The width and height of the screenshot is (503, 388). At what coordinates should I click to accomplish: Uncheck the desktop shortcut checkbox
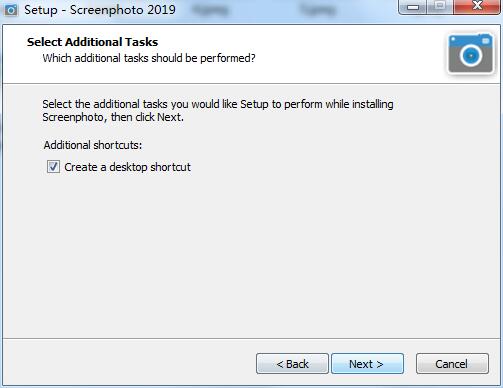[53, 167]
